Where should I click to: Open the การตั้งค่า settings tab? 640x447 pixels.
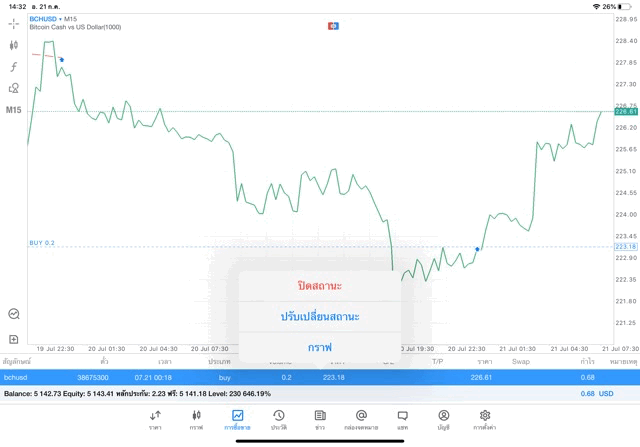click(484, 419)
